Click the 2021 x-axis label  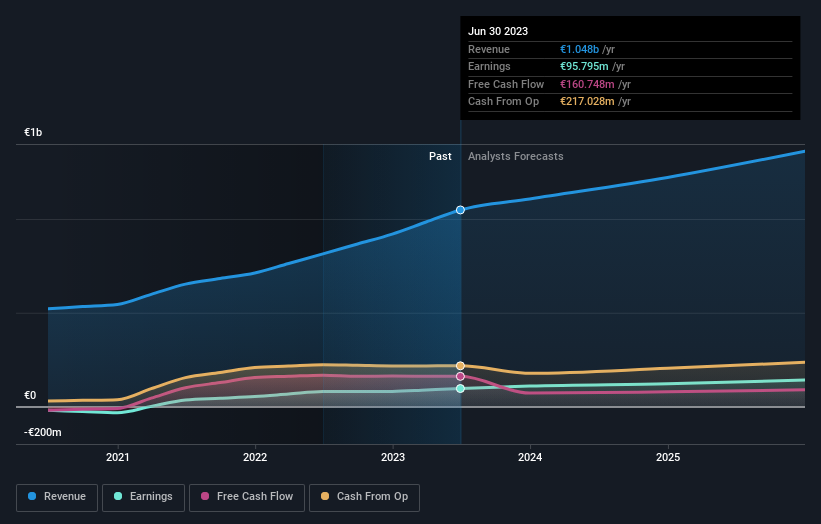click(118, 458)
